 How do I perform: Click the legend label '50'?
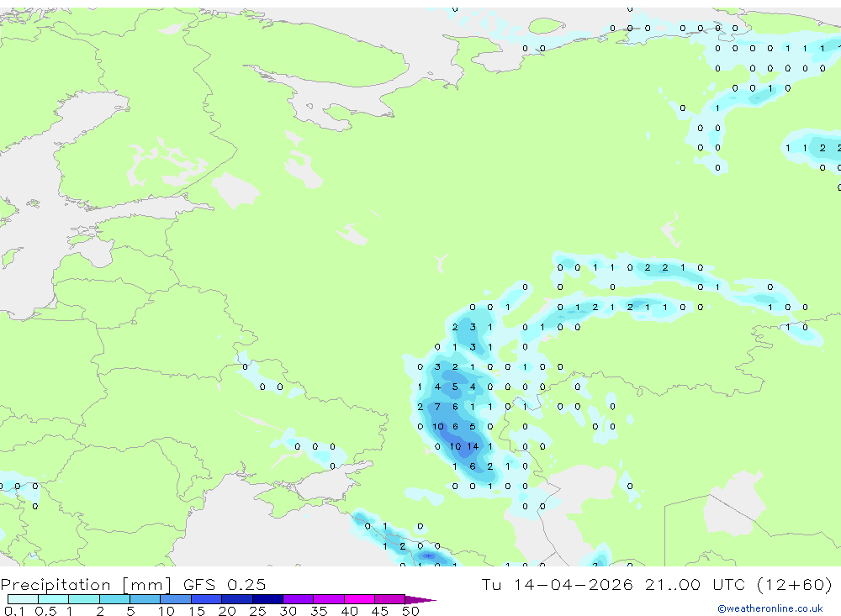(410, 611)
